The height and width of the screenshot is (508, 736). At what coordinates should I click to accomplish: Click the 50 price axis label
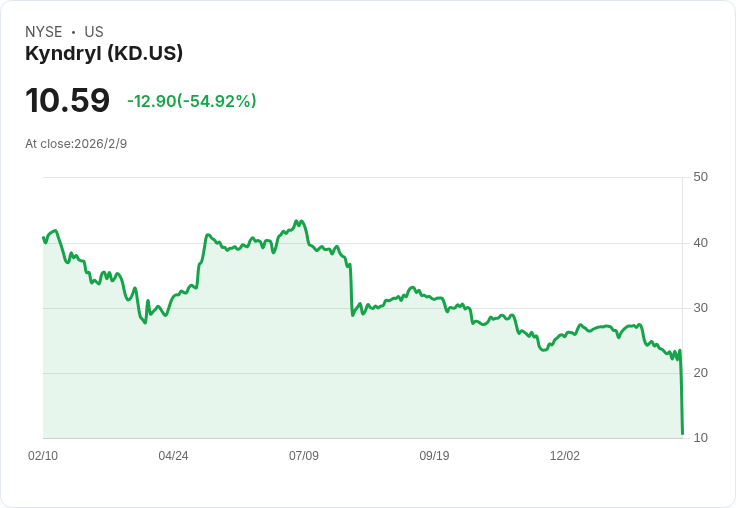click(701, 177)
